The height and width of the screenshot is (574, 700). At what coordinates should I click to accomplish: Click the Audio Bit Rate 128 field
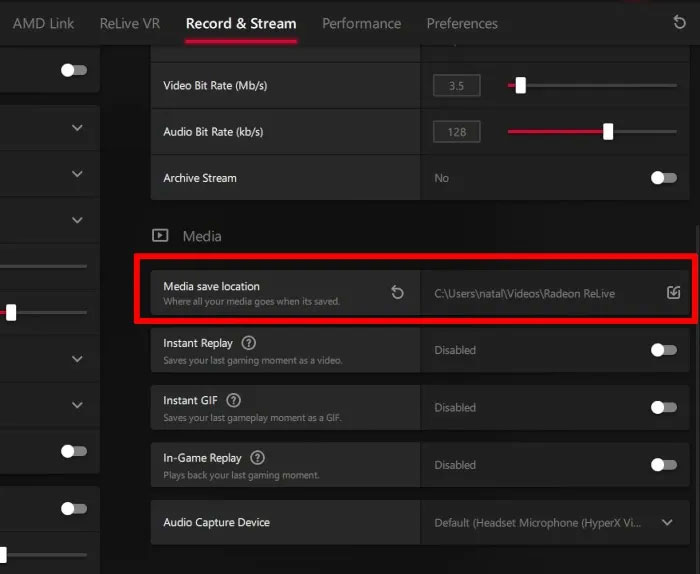click(x=457, y=132)
